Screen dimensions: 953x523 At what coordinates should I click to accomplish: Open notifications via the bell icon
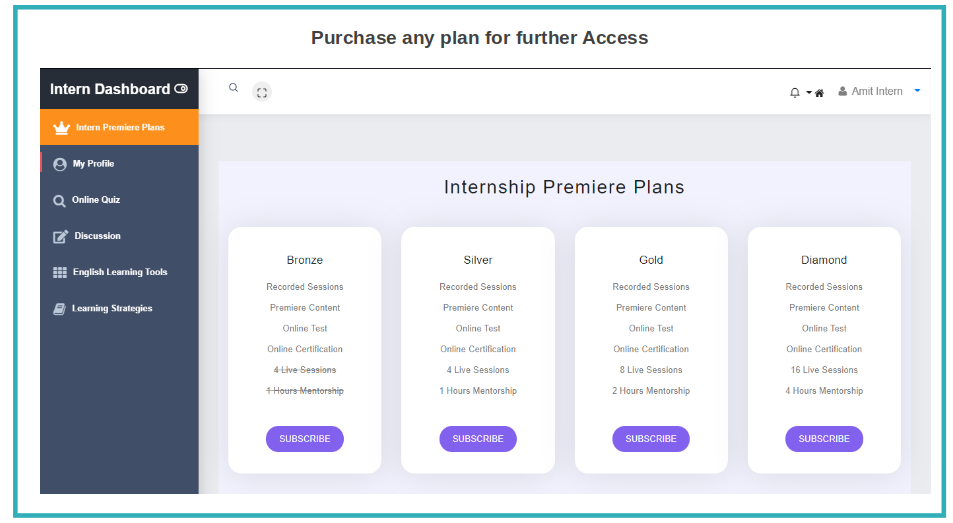coord(794,93)
